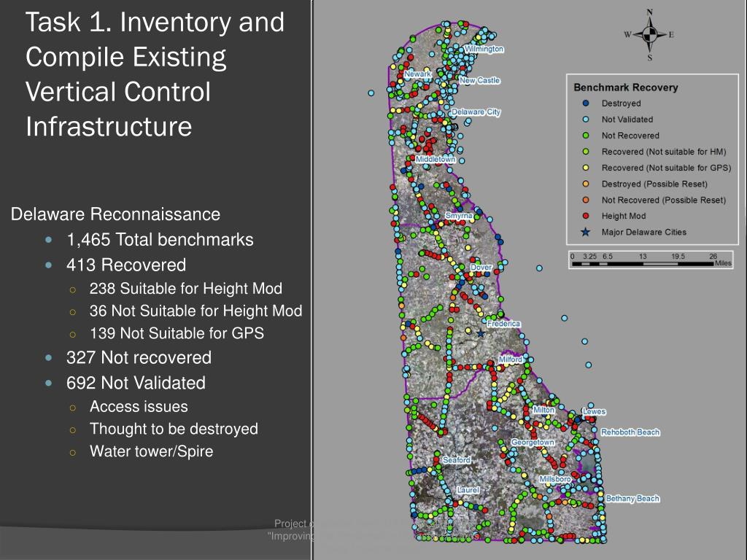Click the Milford city label
The image size is (747, 560).
point(510,359)
